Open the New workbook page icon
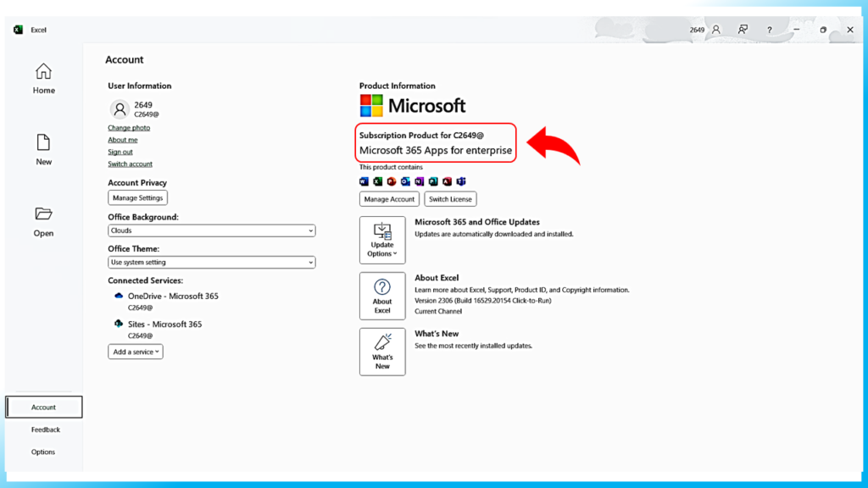Image resolution: width=868 pixels, height=488 pixels. click(43, 142)
